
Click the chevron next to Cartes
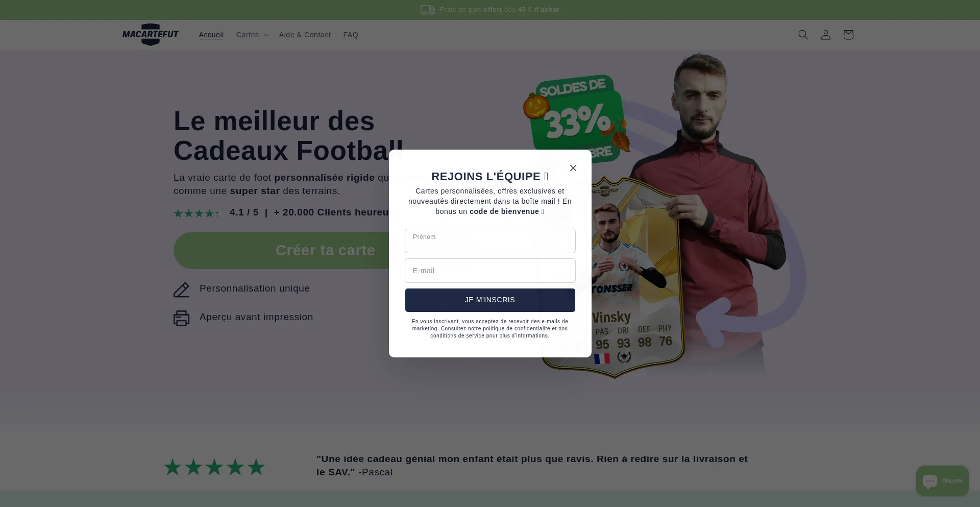point(266,35)
